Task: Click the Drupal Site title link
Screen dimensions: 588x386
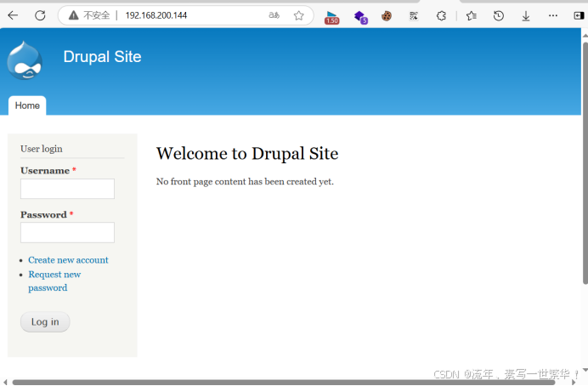Action: coord(102,57)
